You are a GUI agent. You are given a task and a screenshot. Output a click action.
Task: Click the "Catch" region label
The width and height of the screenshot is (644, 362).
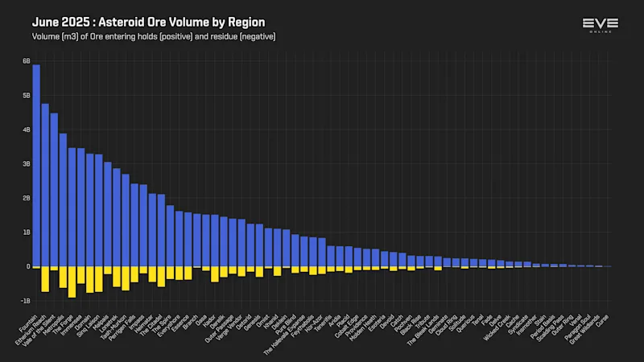pos(397,321)
